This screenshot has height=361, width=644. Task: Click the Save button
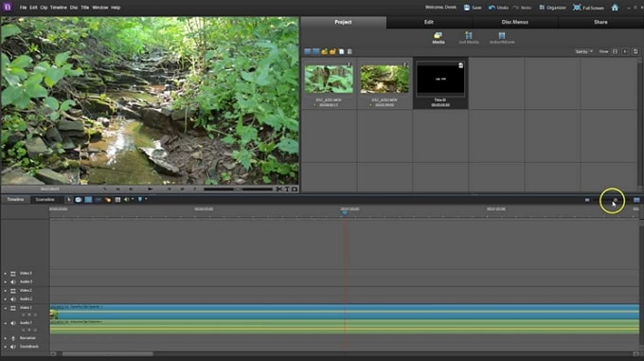[473, 8]
